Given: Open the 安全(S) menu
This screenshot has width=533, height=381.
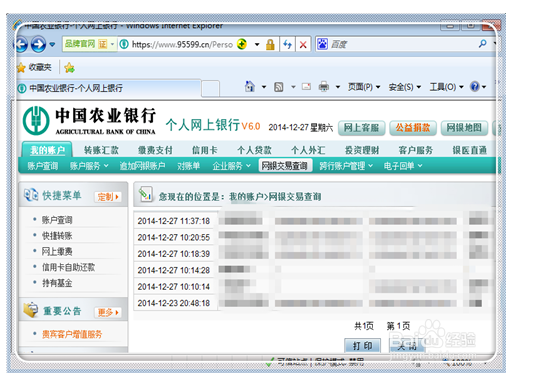Looking at the screenshot, I should click(405, 87).
